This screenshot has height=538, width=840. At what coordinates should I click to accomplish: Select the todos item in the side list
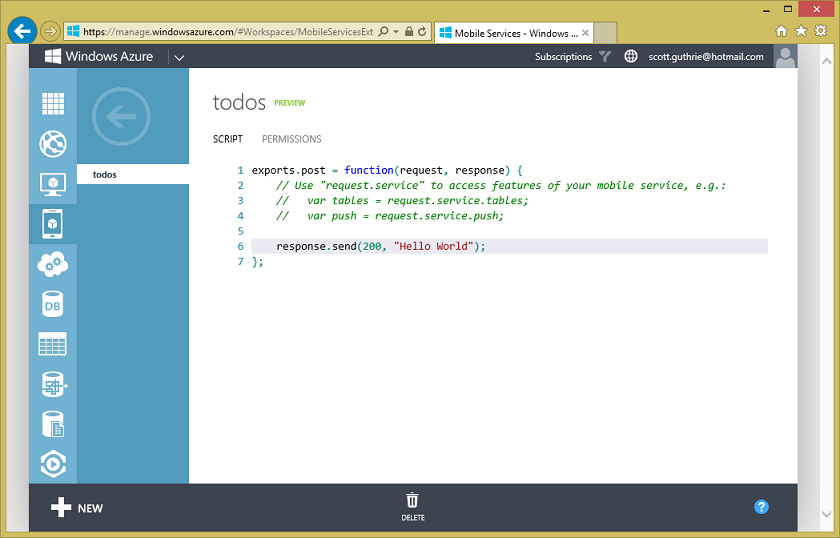click(133, 174)
